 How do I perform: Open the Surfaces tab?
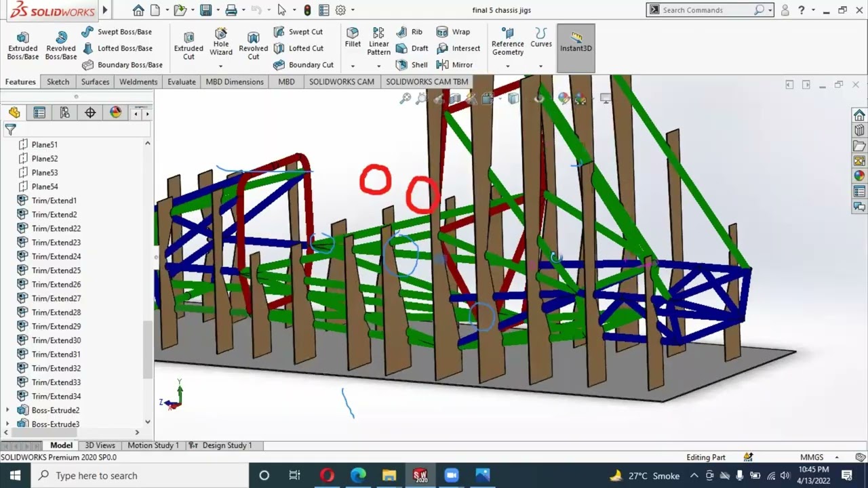pos(95,82)
